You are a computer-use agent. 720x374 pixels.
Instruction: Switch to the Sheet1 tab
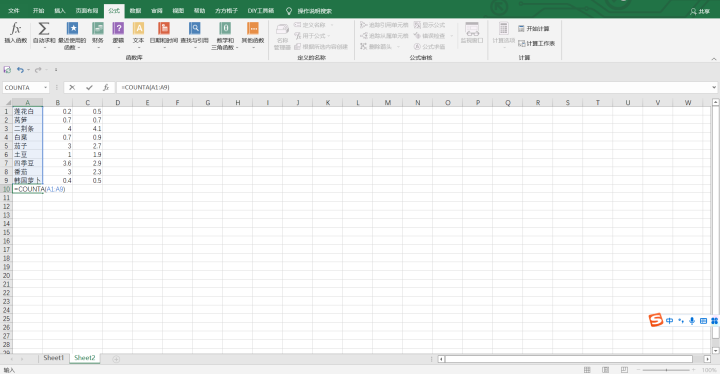53,357
